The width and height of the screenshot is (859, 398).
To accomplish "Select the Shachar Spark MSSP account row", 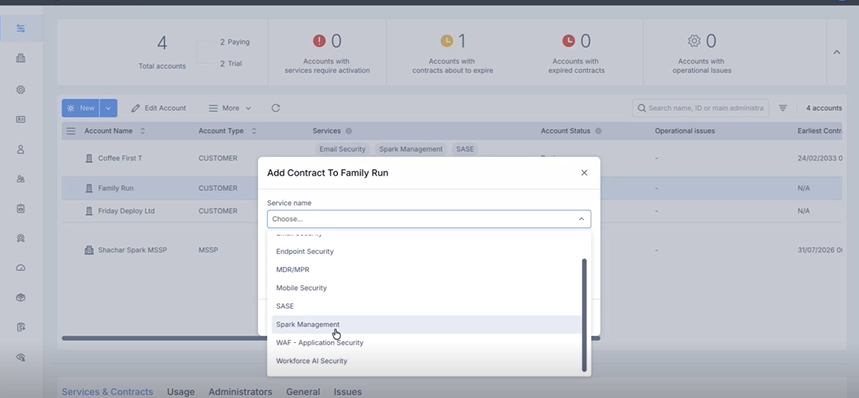I will pos(451,250).
